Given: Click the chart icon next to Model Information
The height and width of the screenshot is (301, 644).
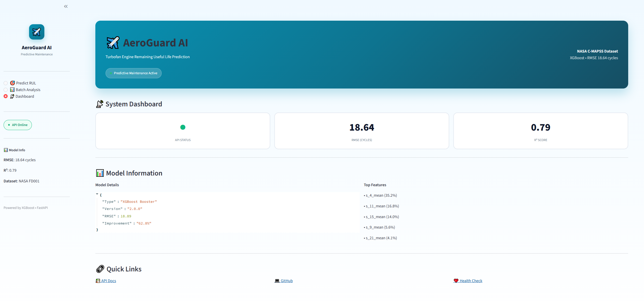Looking at the screenshot, I should coord(100,173).
